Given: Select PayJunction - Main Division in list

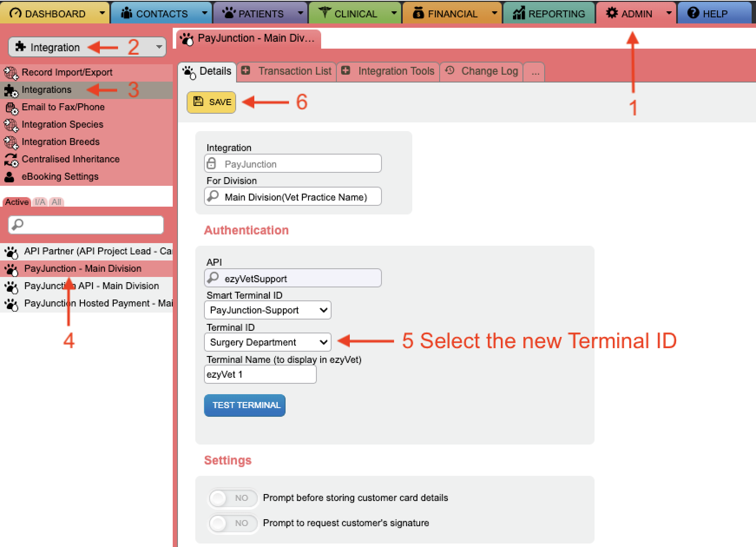Looking at the screenshot, I should (x=86, y=268).
